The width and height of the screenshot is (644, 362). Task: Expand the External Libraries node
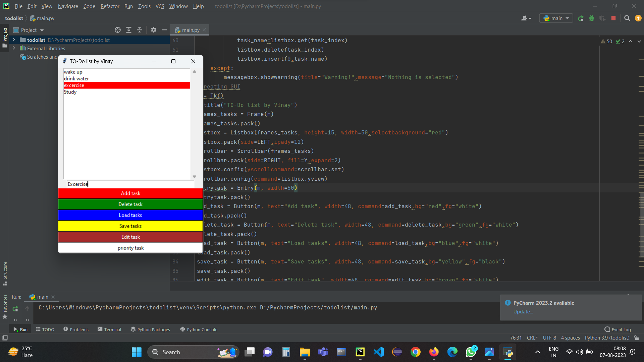click(x=14, y=48)
